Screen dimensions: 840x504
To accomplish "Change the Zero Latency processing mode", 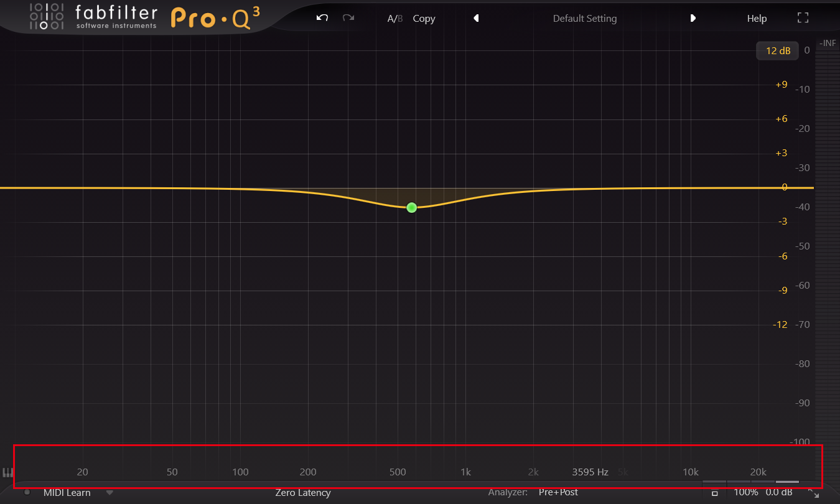I will pyautogui.click(x=303, y=493).
